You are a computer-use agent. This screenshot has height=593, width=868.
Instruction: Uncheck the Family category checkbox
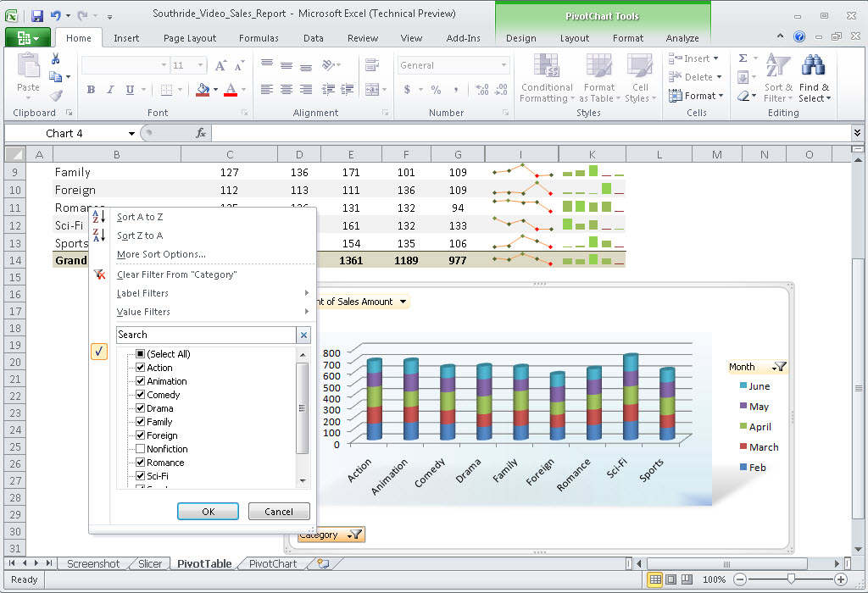[x=141, y=421]
